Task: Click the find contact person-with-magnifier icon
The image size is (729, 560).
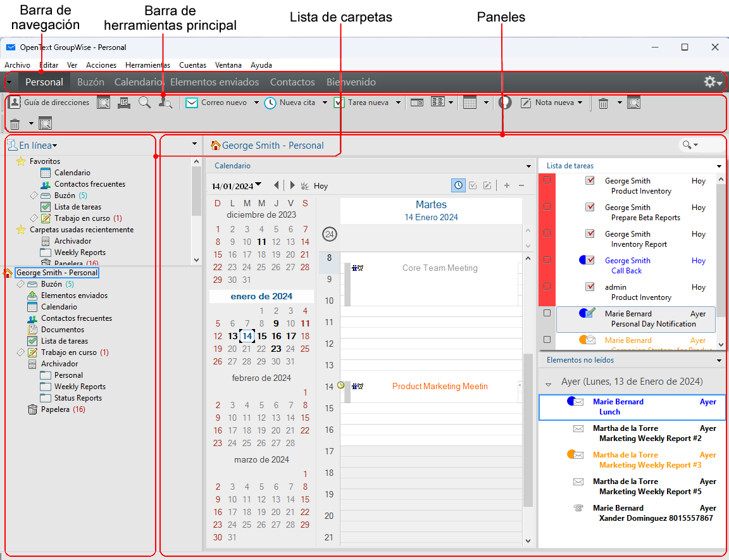Action: pos(165,103)
